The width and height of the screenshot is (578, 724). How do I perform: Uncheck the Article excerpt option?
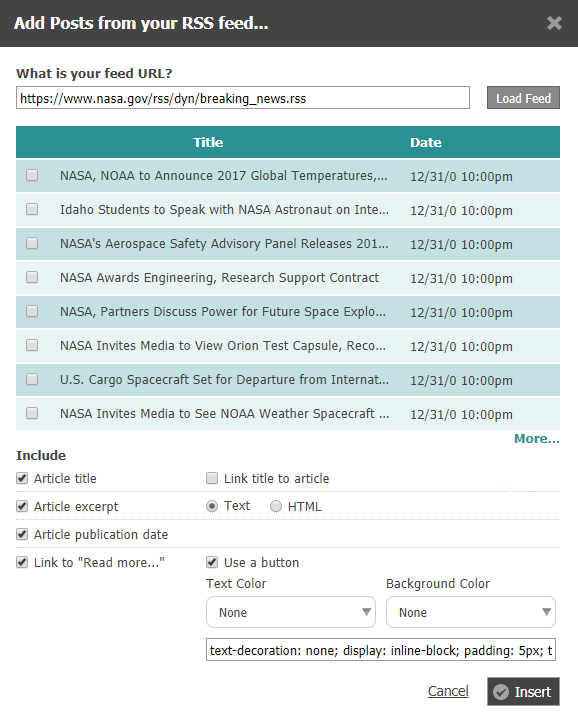[22, 506]
